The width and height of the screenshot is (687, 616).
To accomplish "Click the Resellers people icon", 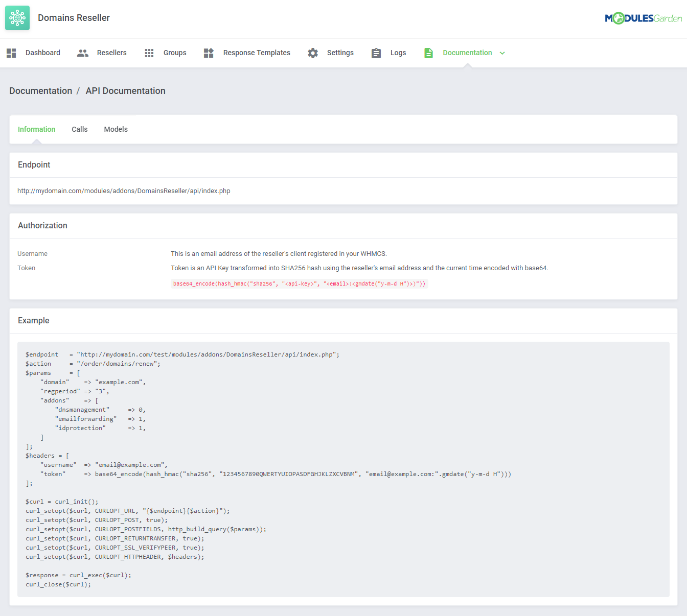I will coord(82,53).
